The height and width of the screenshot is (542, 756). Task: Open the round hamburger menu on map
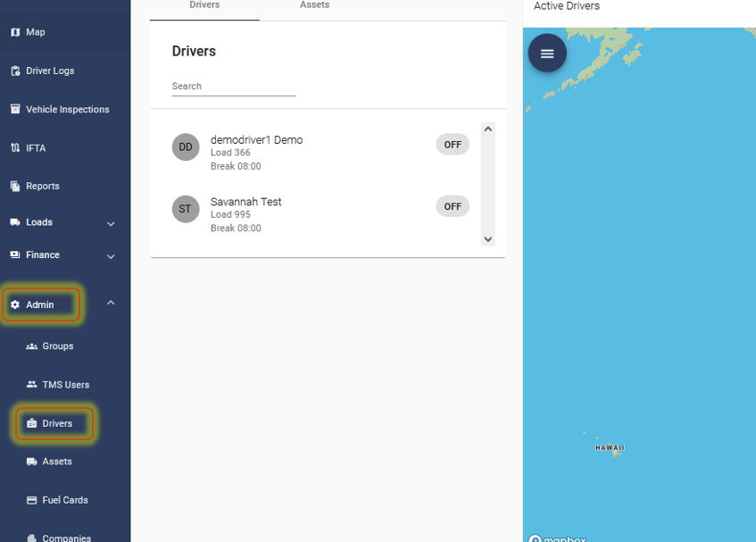point(547,54)
